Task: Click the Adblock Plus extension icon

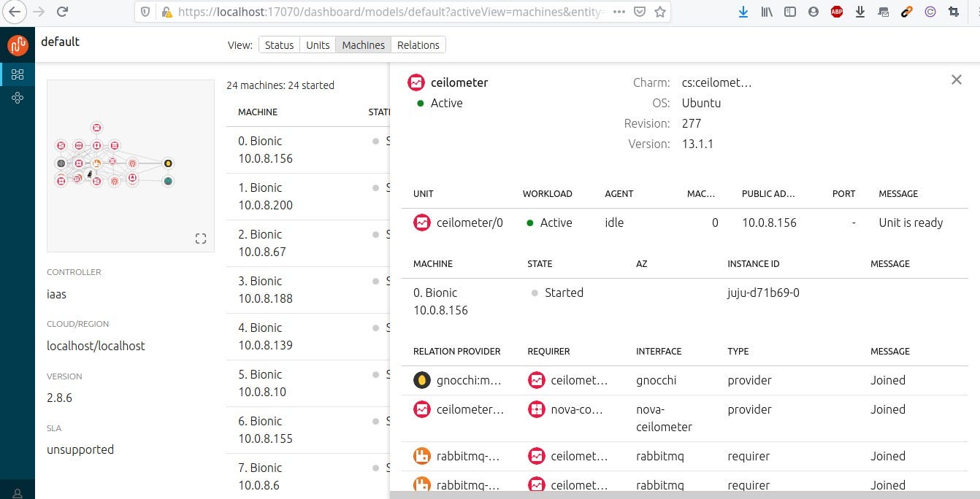Action: (x=837, y=12)
